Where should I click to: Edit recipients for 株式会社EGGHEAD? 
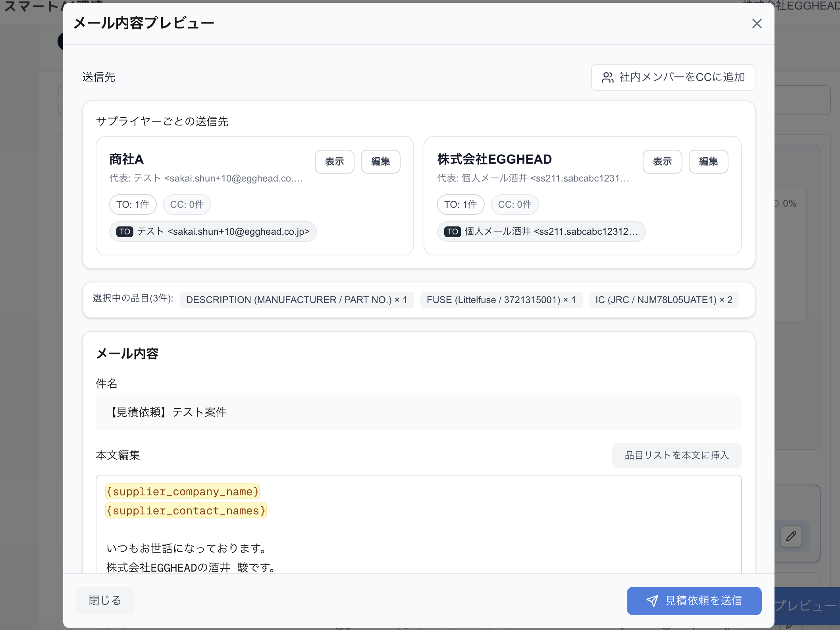click(x=708, y=161)
